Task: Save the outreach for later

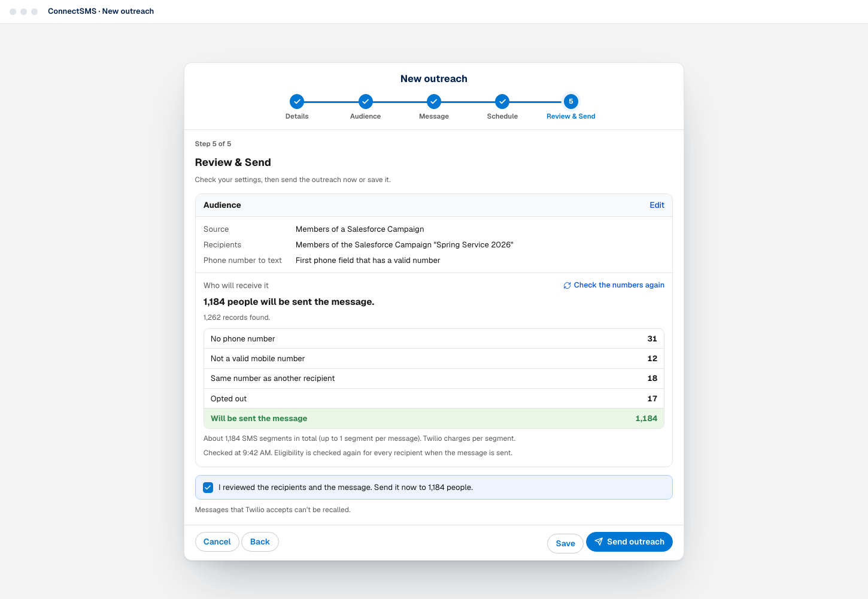Action: coord(565,543)
